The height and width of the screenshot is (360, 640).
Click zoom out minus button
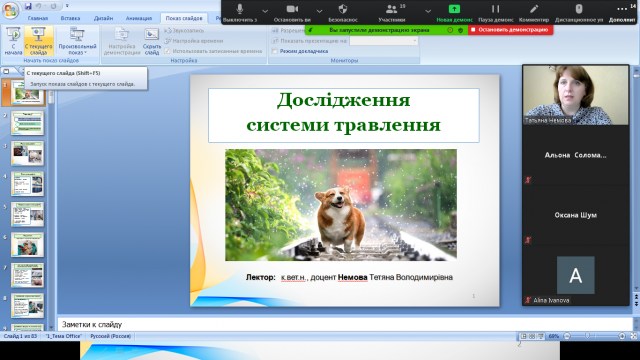click(x=567, y=336)
